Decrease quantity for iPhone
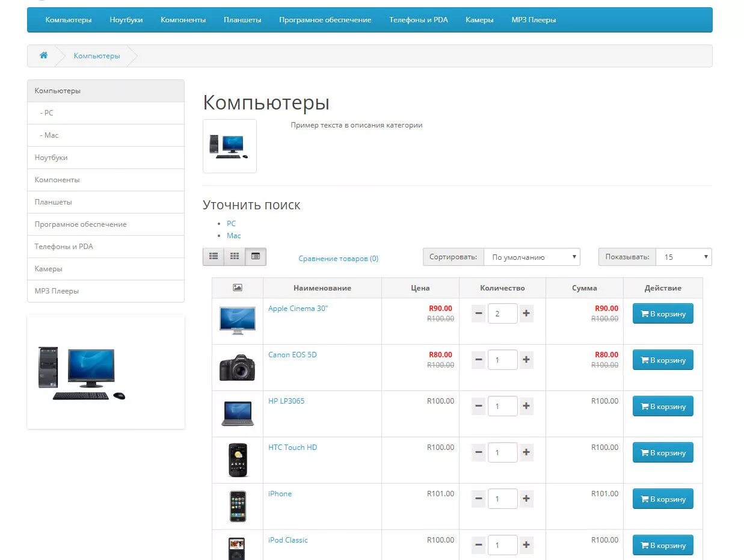This screenshot has height=560, width=744. tap(479, 499)
